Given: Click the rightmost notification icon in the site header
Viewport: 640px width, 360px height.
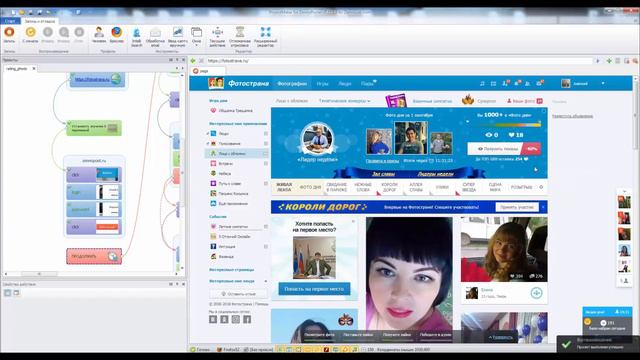Looking at the screenshot, I should [540, 83].
